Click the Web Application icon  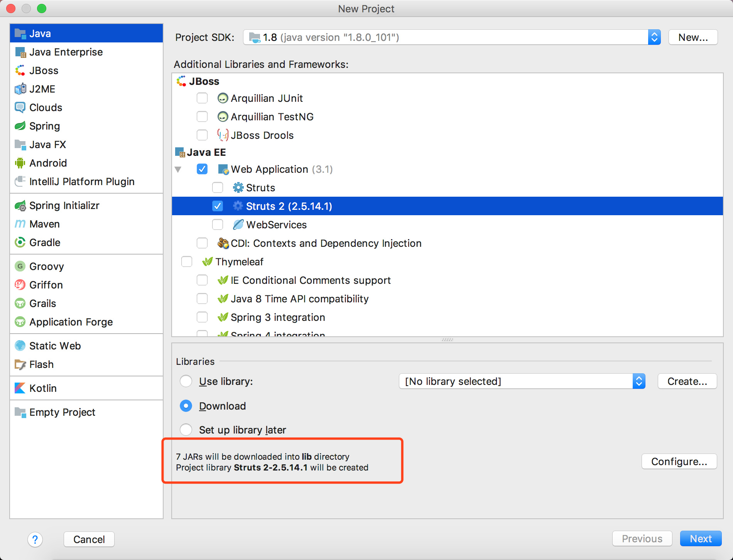(223, 169)
